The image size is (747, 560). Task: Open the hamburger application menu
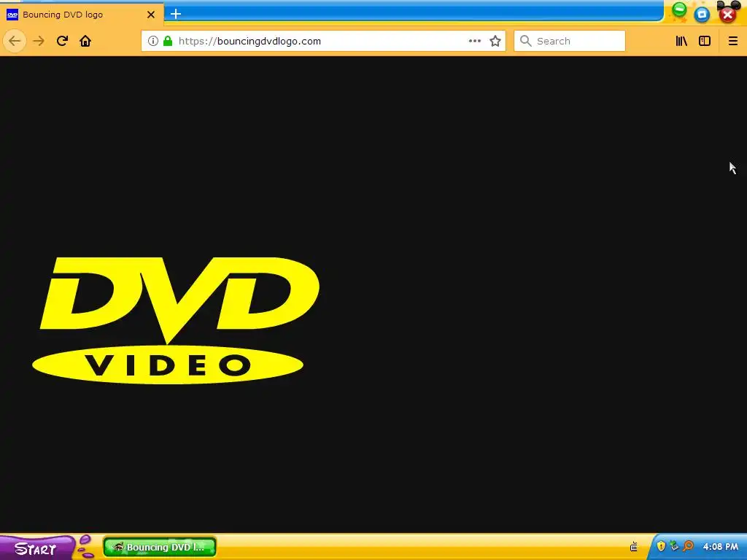pos(732,41)
